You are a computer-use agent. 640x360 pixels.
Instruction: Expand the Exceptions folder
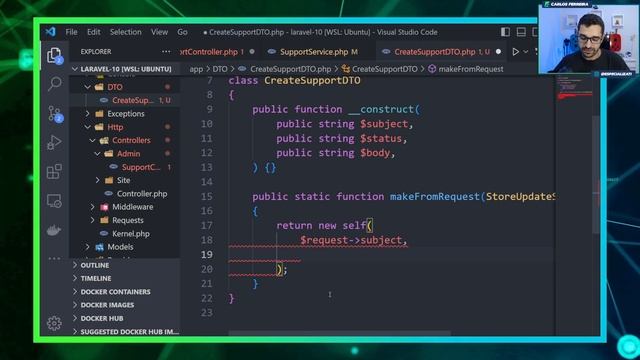(126, 113)
